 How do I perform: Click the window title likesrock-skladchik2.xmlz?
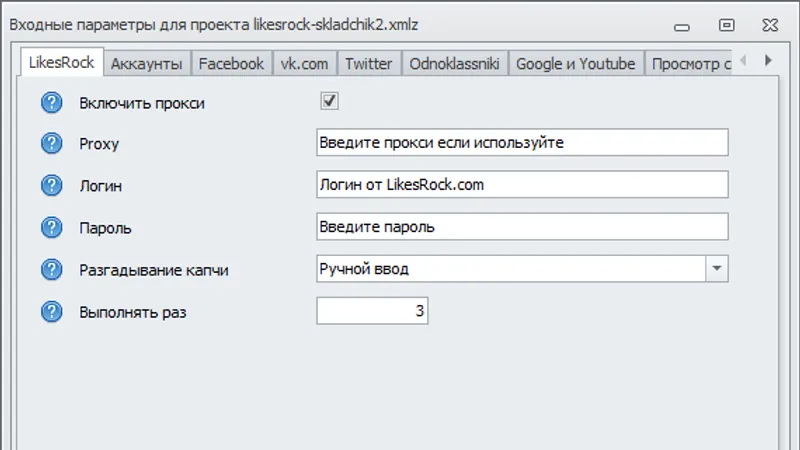coord(336,24)
